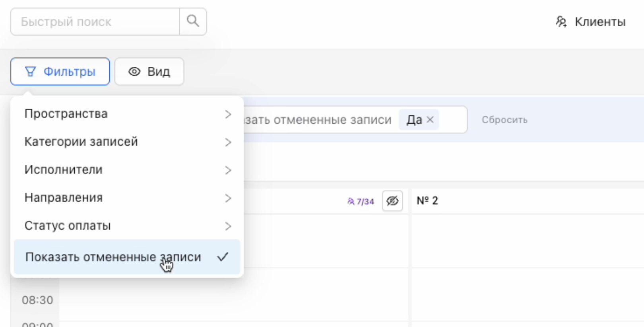Image resolution: width=644 pixels, height=327 pixels.
Task: Open the Вид eye menu
Action: coord(149,72)
